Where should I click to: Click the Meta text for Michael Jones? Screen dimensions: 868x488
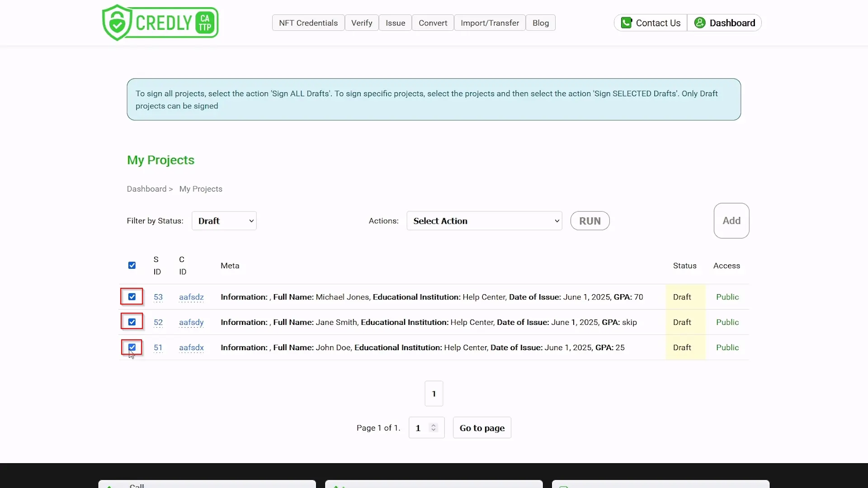tap(432, 297)
